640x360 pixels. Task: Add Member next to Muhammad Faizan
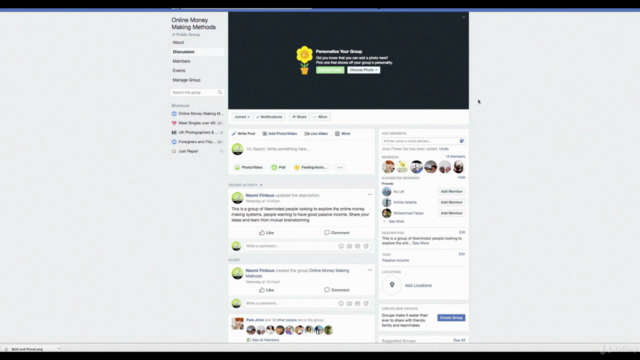(451, 213)
